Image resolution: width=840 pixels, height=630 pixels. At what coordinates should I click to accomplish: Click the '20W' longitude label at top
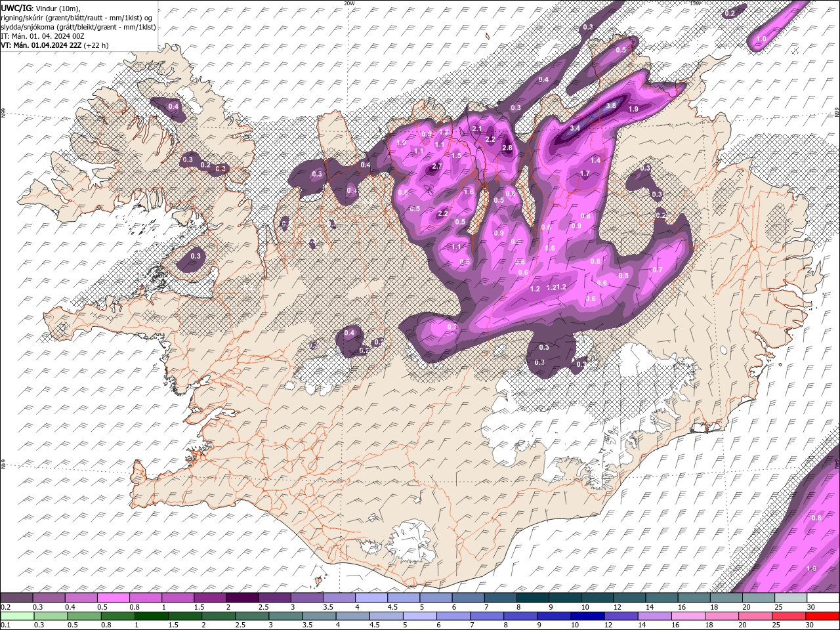tap(348, 3)
